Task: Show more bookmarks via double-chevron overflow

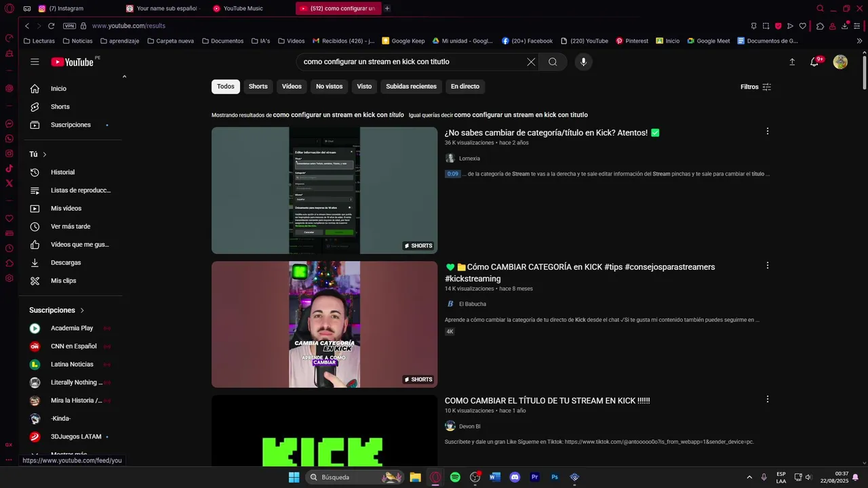Action: (x=859, y=41)
